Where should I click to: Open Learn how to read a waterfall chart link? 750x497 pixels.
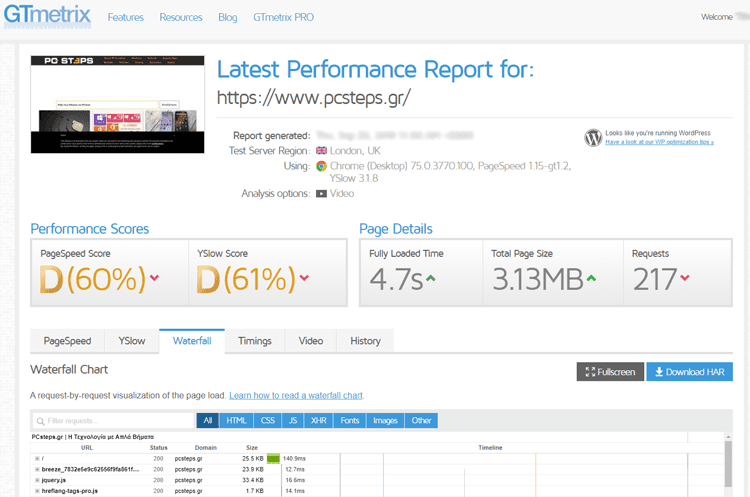click(296, 396)
